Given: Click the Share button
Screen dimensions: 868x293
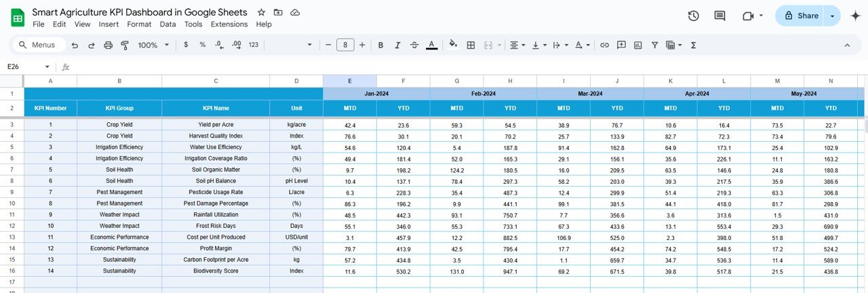Looking at the screenshot, I should (799, 16).
